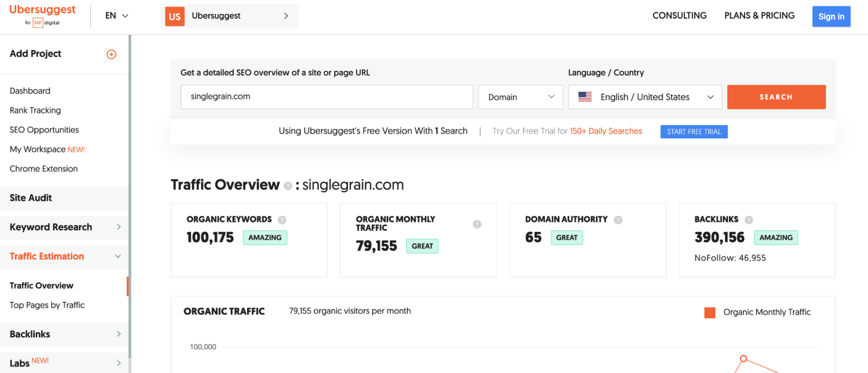This screenshot has width=868, height=373.
Task: Click the orange SEARCH button
Action: click(776, 97)
